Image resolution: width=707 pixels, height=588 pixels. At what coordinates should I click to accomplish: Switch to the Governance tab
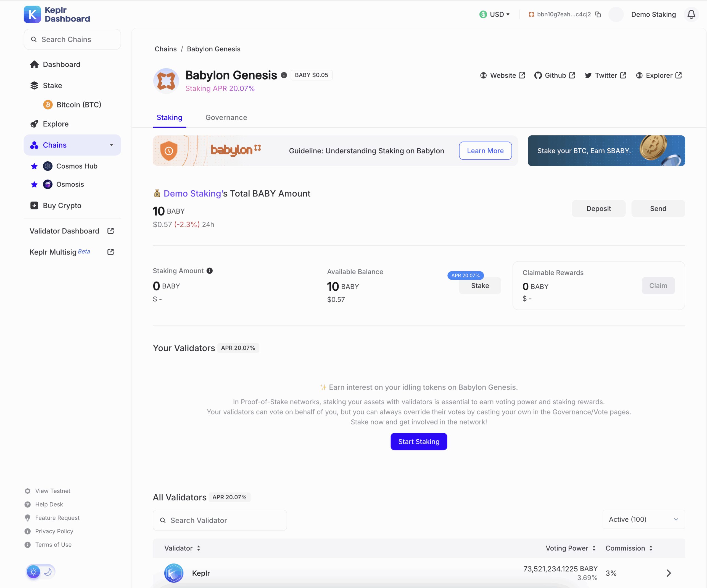(226, 117)
